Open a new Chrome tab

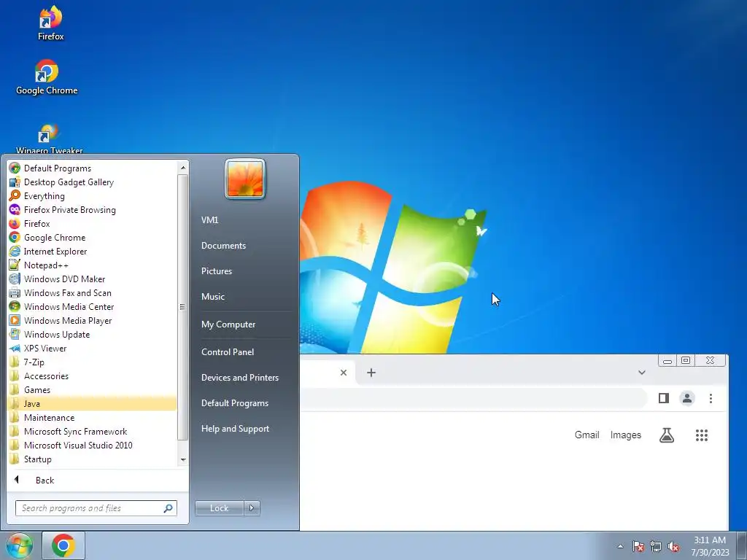(371, 373)
